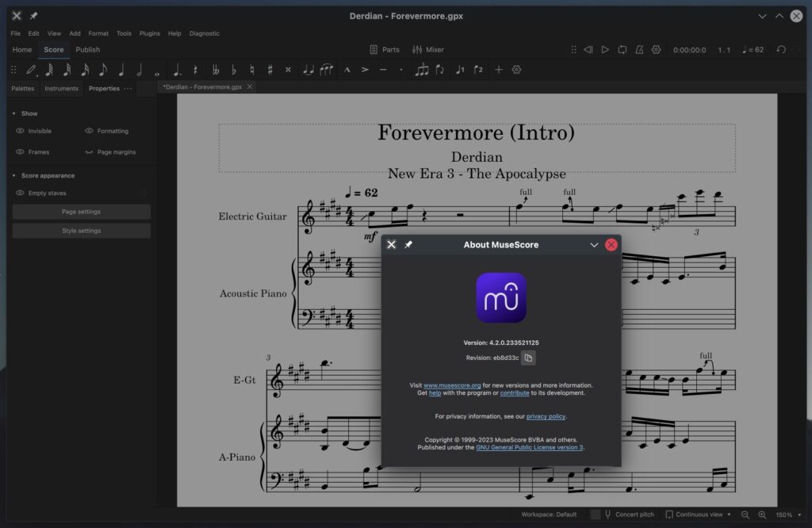Click the Page settings button

pos(80,212)
